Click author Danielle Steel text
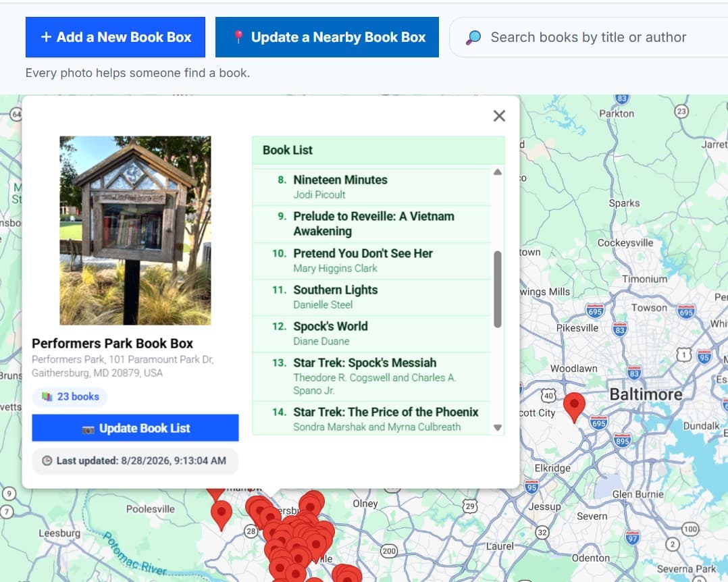This screenshot has width=728, height=582. point(323,305)
